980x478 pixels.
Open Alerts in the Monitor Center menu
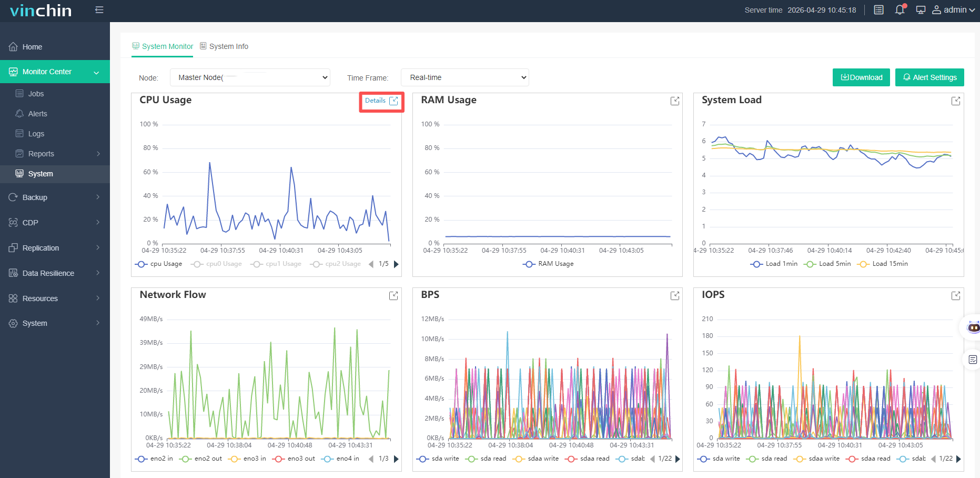pyautogui.click(x=37, y=114)
